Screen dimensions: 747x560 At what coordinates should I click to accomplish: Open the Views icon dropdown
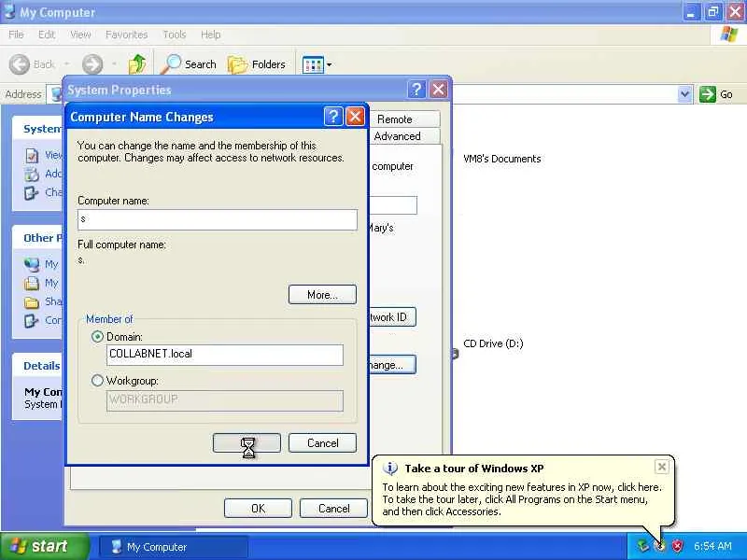point(317,64)
